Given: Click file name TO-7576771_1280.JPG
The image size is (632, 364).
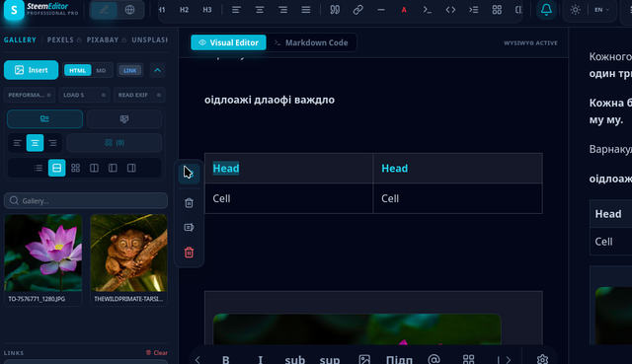Looking at the screenshot, I should pos(37,299).
